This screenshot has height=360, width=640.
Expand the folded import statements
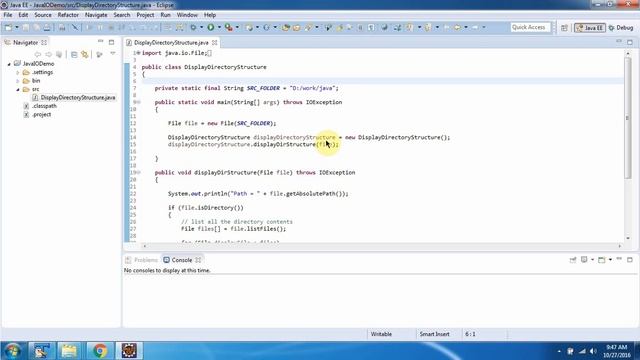click(x=138, y=53)
